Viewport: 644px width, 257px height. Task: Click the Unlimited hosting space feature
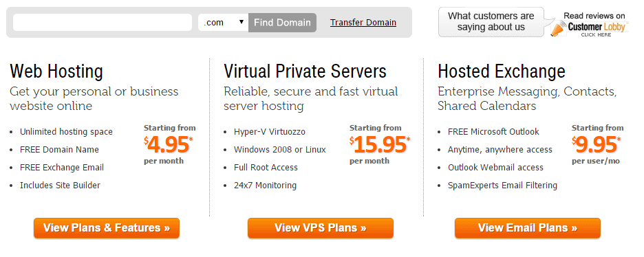(x=66, y=131)
